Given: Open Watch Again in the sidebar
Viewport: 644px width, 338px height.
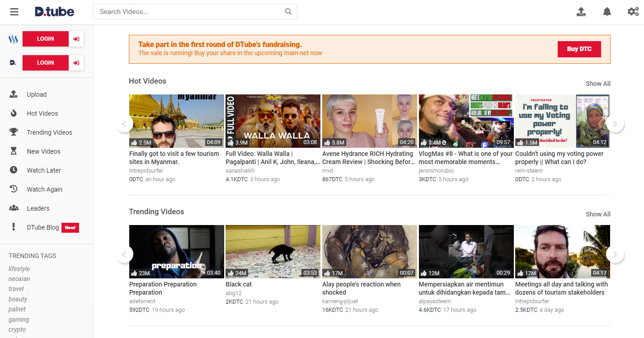Looking at the screenshot, I should [x=44, y=189].
